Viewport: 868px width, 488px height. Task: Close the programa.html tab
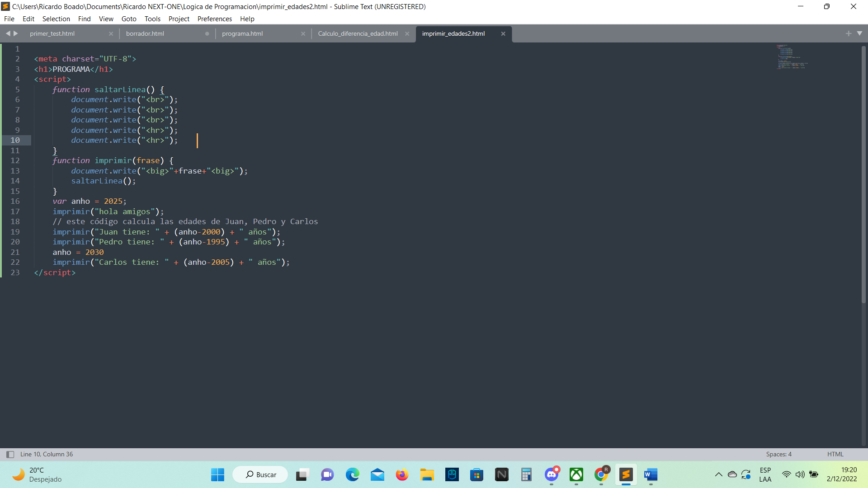tap(303, 33)
